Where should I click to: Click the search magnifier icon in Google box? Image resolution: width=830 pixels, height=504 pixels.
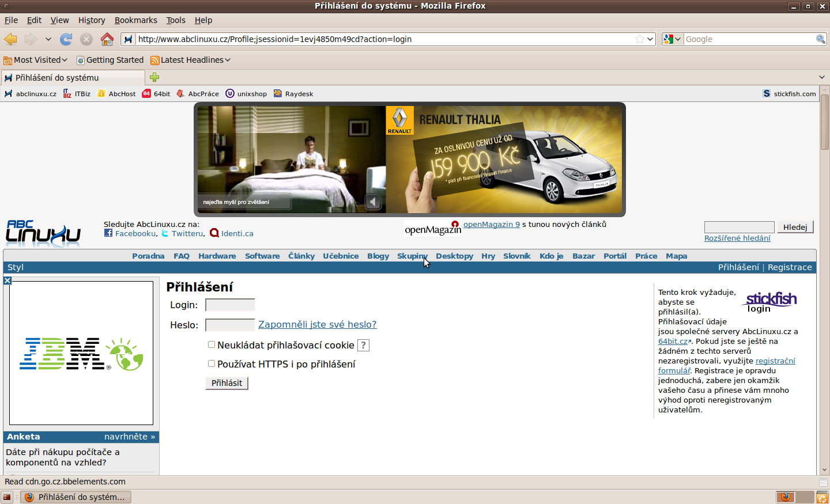[x=821, y=39]
